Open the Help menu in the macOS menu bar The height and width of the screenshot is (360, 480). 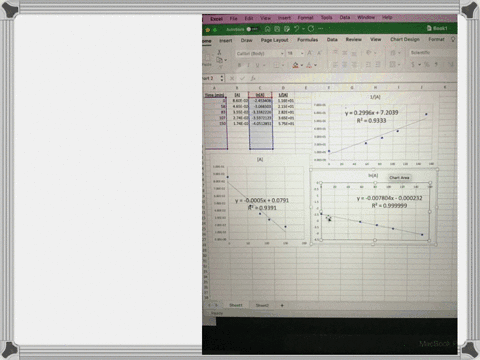coord(387,17)
